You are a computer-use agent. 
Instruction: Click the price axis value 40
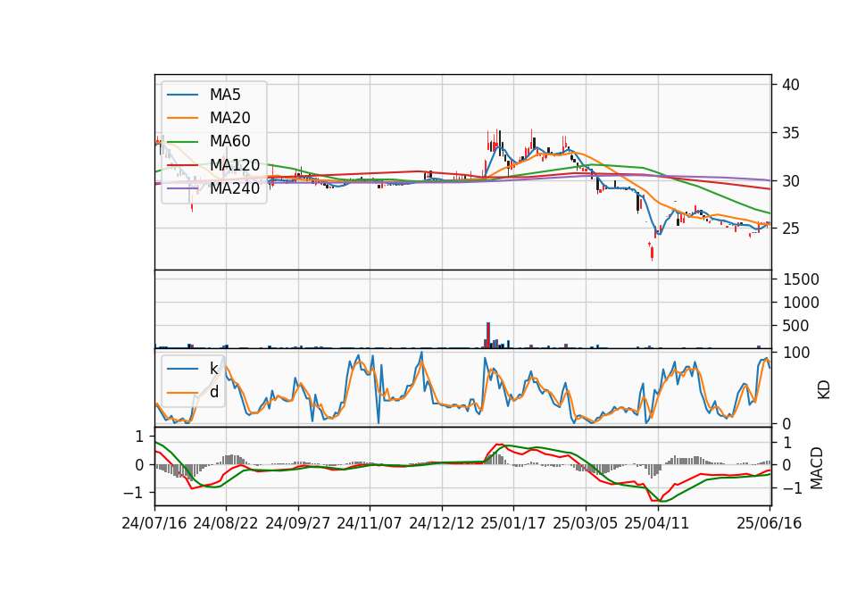(791, 85)
